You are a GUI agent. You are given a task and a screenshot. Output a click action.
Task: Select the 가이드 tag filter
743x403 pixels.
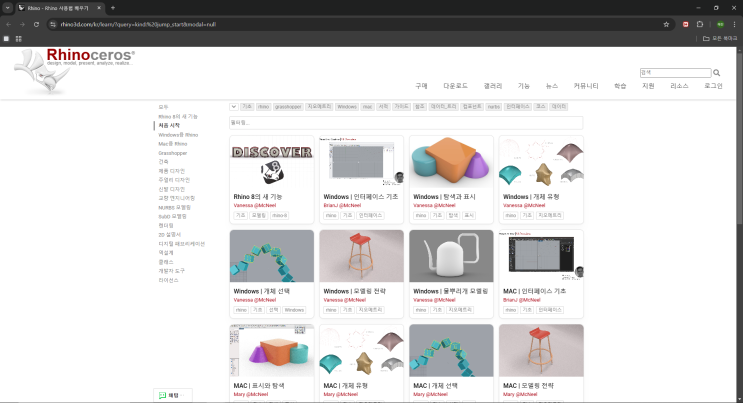[x=401, y=107]
